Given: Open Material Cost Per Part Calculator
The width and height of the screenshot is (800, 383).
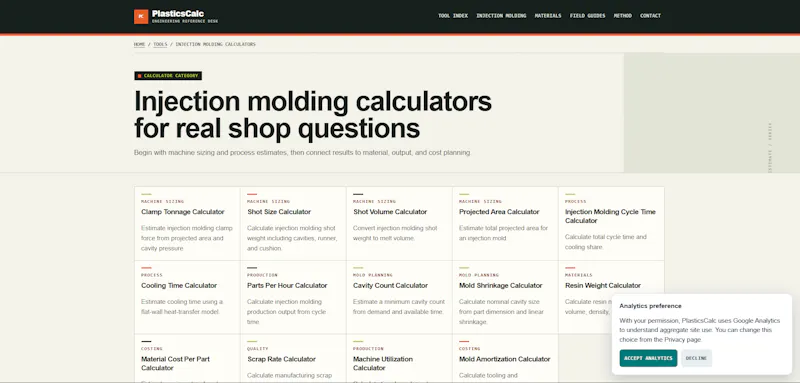Looking at the screenshot, I should [176, 363].
